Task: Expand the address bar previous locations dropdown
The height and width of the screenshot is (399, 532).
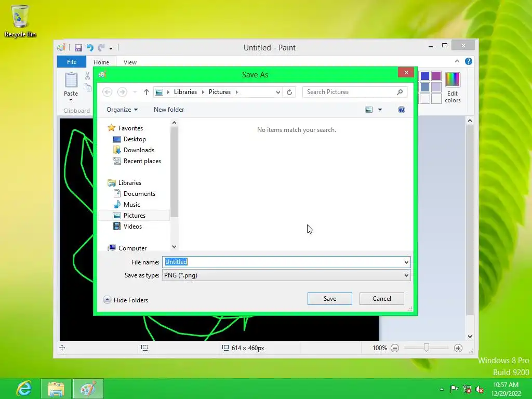Action: [x=278, y=92]
